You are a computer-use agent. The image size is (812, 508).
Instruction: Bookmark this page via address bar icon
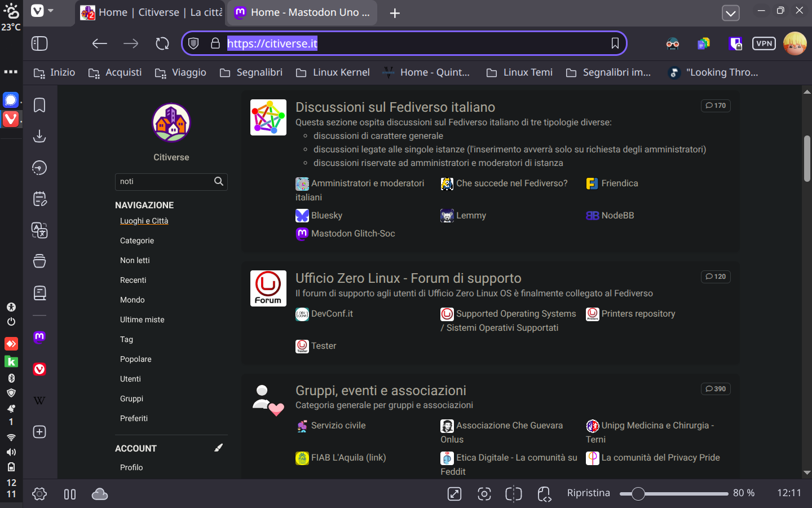(x=615, y=43)
